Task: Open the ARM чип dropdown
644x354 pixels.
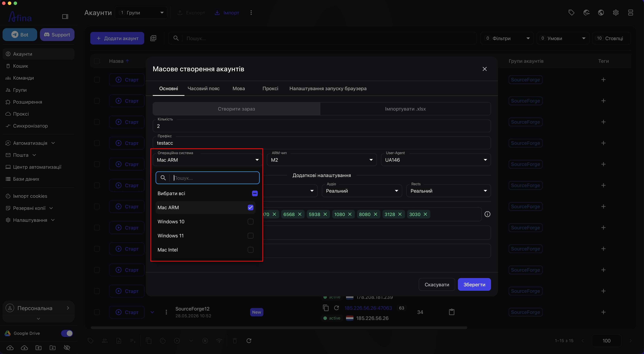Action: point(321,160)
